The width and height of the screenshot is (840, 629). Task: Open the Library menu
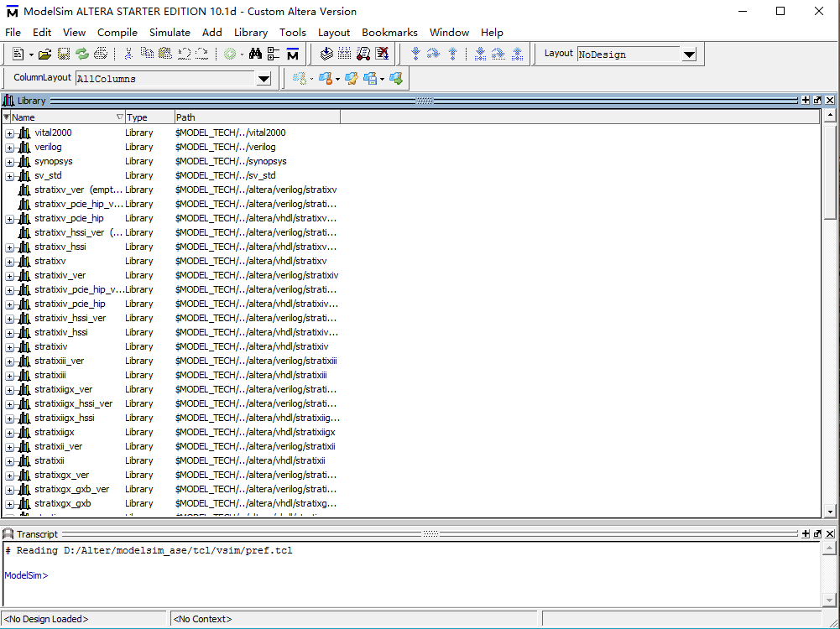[x=251, y=33]
